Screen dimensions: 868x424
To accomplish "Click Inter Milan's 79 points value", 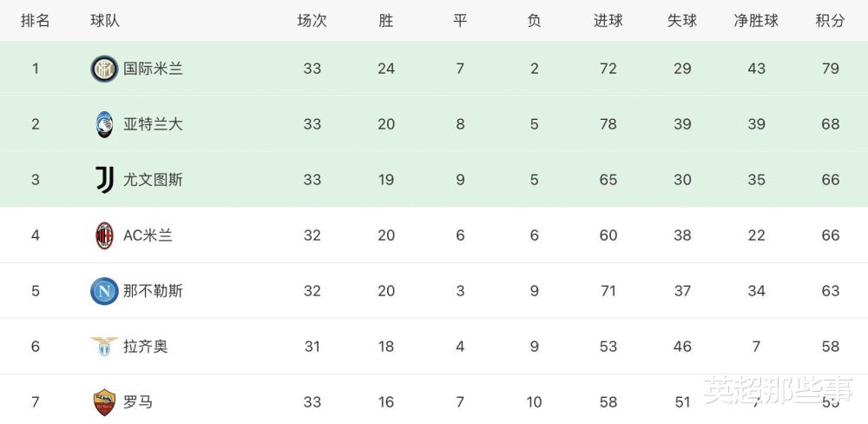I will pos(831,69).
